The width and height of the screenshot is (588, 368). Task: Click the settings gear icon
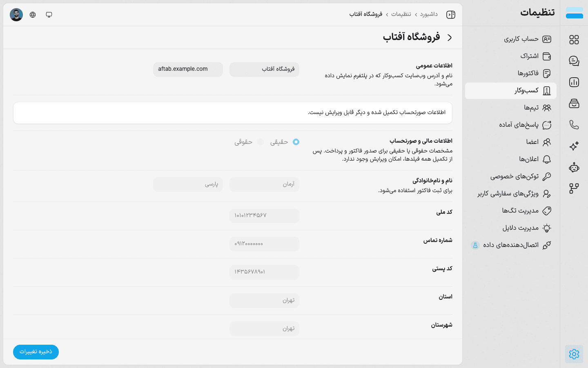pos(574,354)
